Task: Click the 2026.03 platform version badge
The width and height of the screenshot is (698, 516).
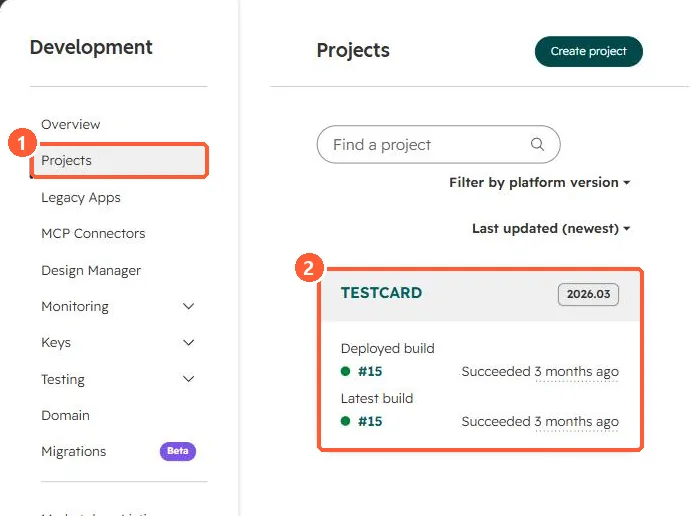Action: pyautogui.click(x=588, y=294)
